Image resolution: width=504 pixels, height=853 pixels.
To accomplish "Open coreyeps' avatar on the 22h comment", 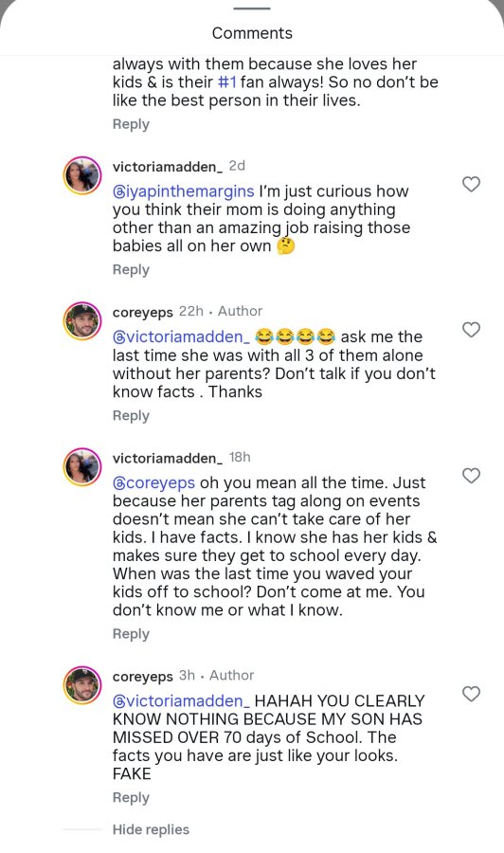I will 82,321.
